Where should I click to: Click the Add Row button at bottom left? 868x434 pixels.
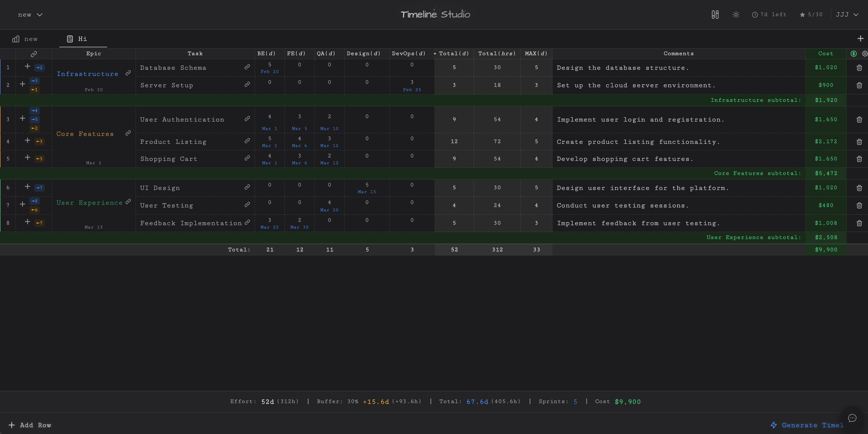(x=30, y=425)
